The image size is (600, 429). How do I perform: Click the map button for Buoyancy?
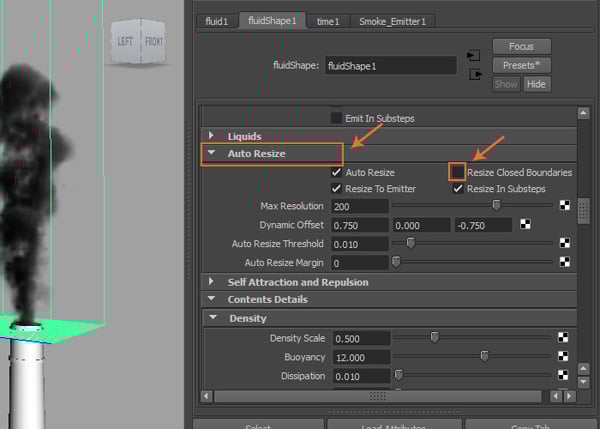pyautogui.click(x=563, y=356)
